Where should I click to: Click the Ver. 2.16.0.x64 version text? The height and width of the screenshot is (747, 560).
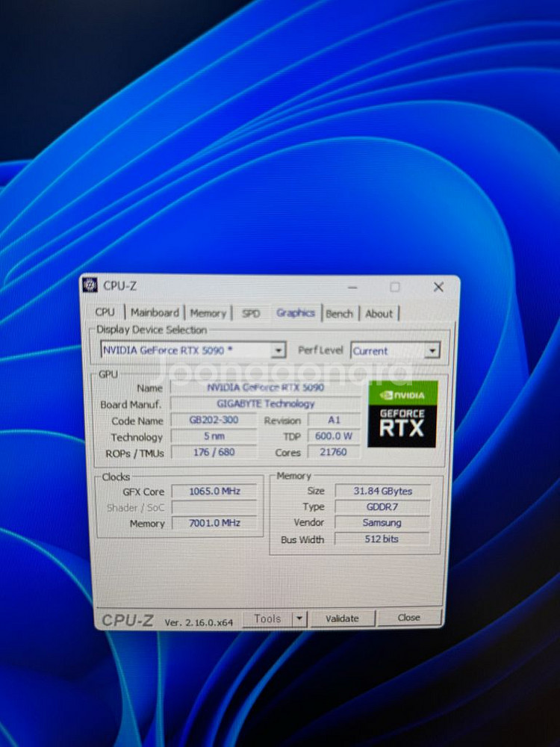point(199,622)
